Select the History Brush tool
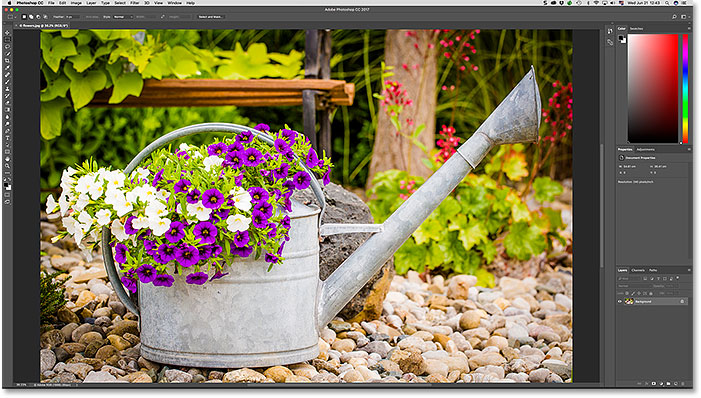The image size is (701, 398). pos(8,96)
